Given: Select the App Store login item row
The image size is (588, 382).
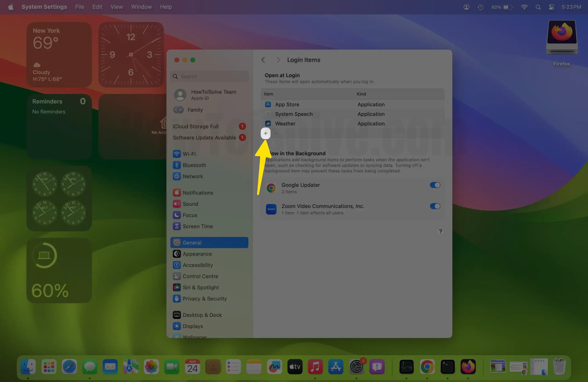Looking at the screenshot, I should (353, 104).
